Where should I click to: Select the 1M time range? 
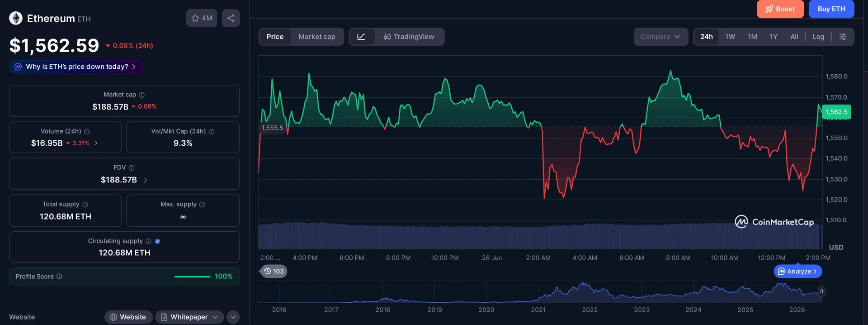coord(752,37)
